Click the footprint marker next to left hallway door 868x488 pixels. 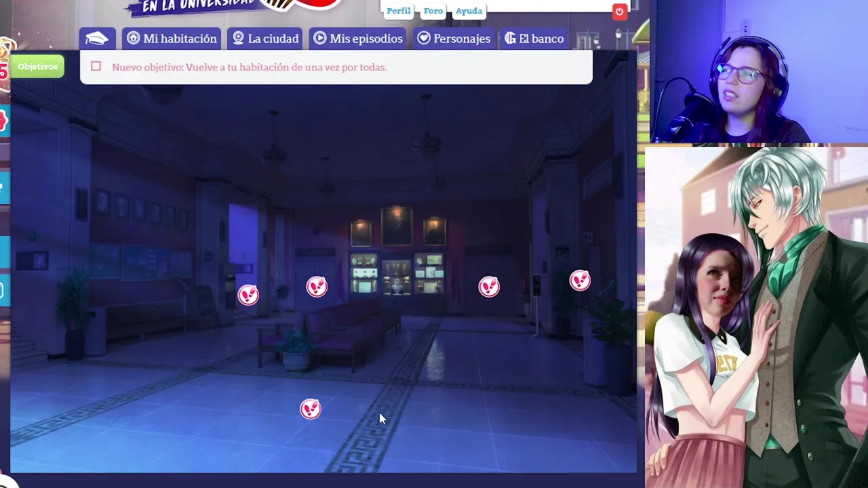[x=248, y=294]
